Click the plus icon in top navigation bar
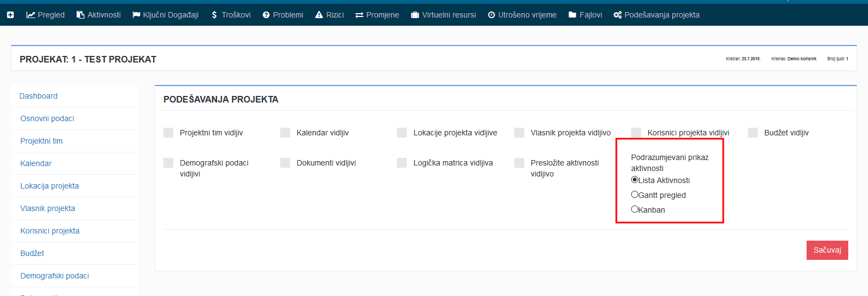Viewport: 868px width, 296px height. point(10,15)
